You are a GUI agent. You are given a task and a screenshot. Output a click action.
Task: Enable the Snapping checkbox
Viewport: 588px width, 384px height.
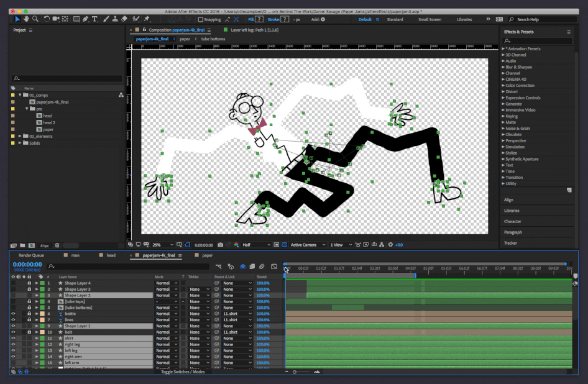[x=201, y=19]
